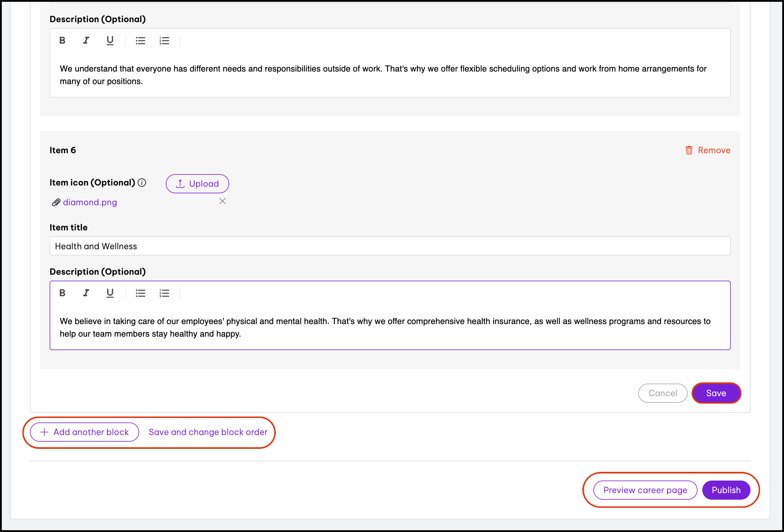Add another block to the page
The width and height of the screenshot is (784, 532).
[x=84, y=432]
